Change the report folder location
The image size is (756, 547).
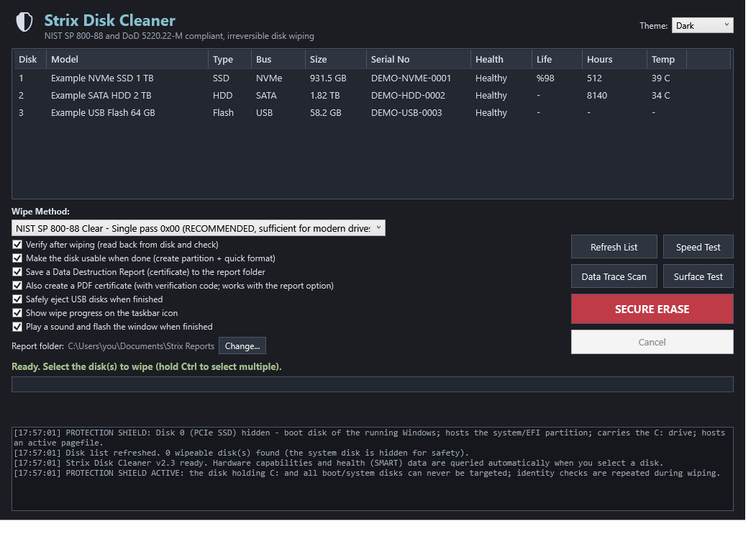click(242, 346)
